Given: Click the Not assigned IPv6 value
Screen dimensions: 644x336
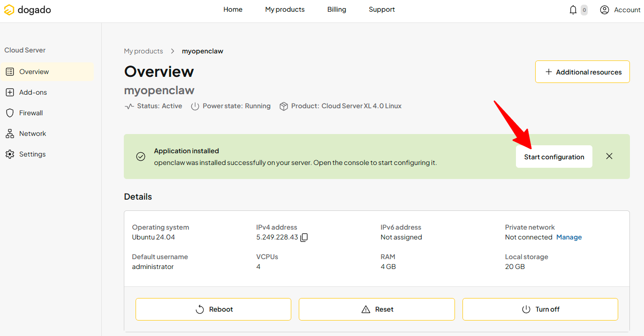Looking at the screenshot, I should pyautogui.click(x=401, y=237).
